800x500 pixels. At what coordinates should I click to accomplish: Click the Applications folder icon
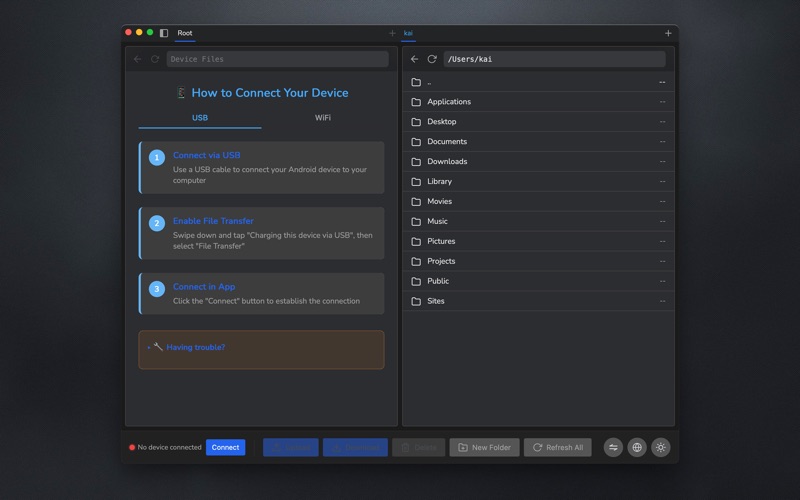(416, 102)
